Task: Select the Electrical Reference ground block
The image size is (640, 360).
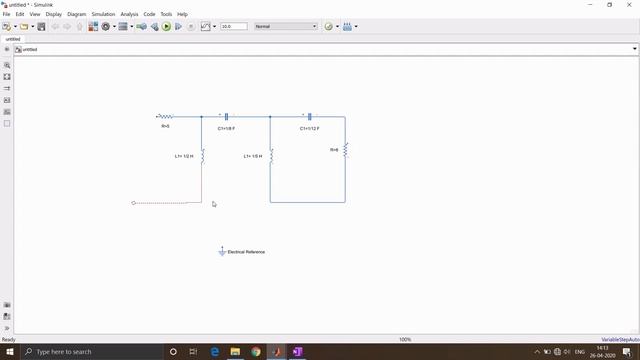Action: click(222, 251)
